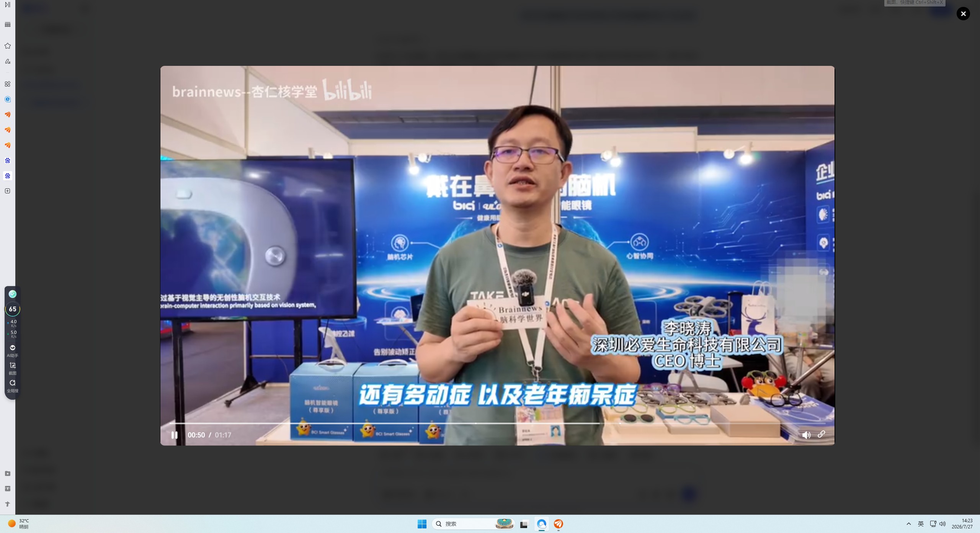Open the taskbar volume control
This screenshot has width=980, height=533.
[942, 524]
